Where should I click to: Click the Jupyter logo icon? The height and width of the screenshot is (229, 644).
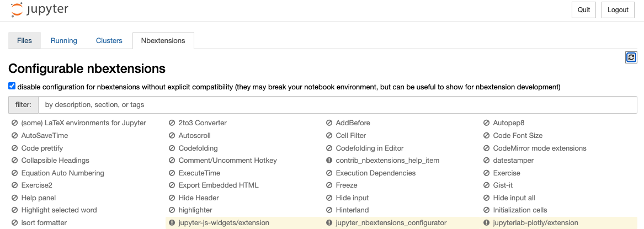point(17,10)
